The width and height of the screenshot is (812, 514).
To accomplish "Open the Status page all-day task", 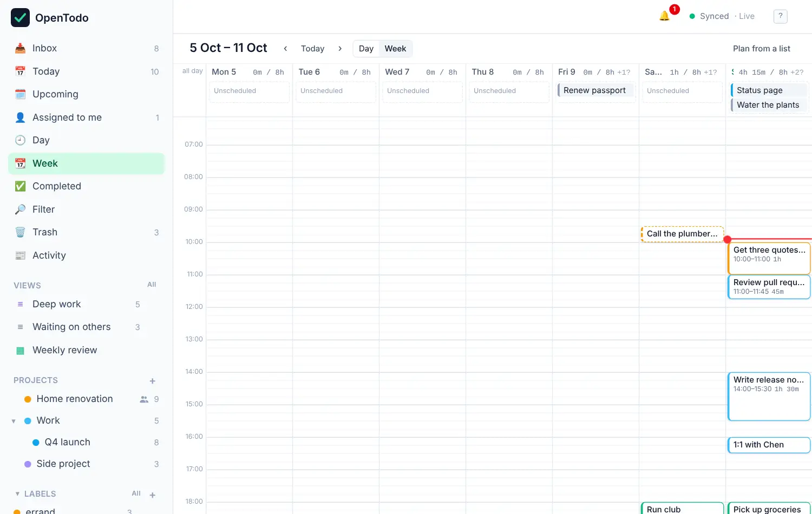I will coord(769,90).
